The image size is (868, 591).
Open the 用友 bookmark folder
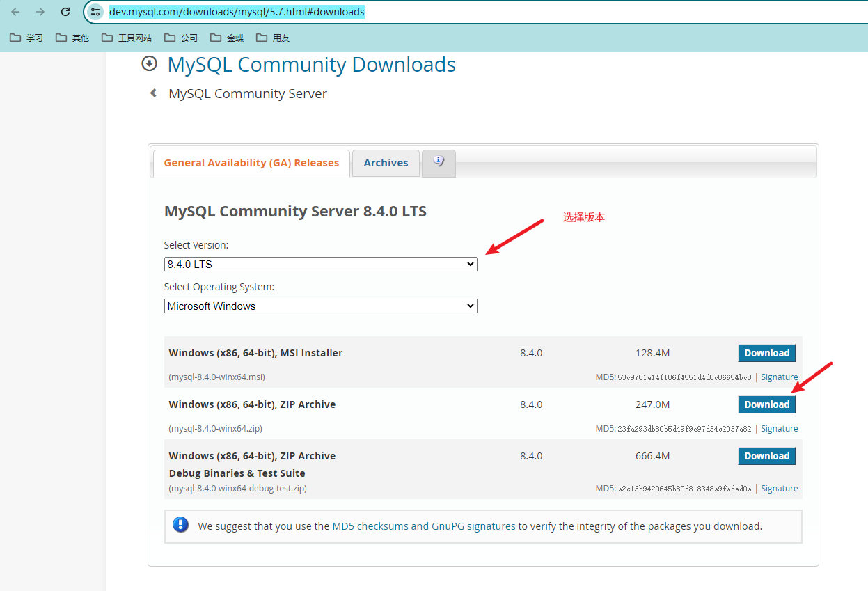(x=273, y=38)
